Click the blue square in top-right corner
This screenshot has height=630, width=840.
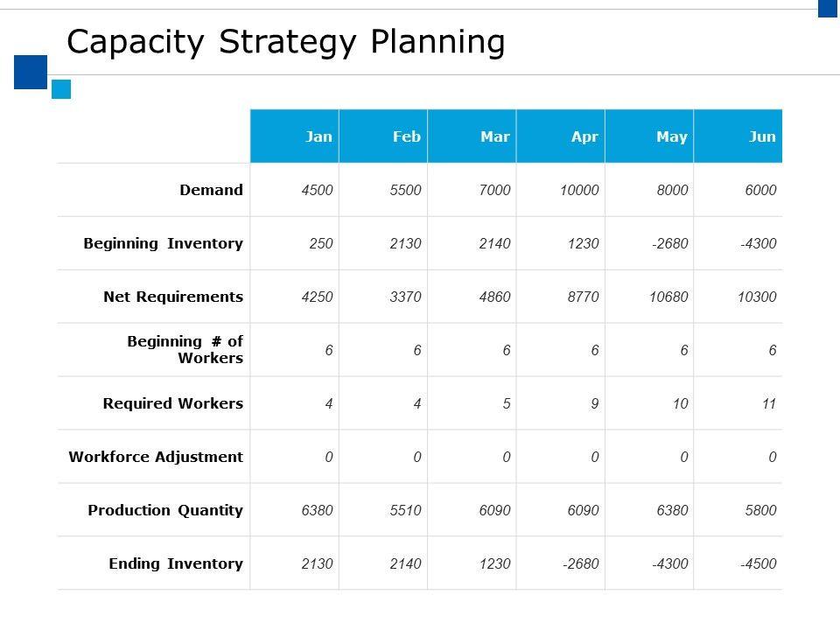[828, 8]
